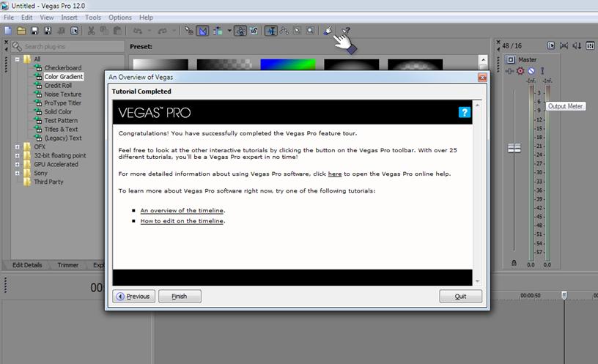Image resolution: width=598 pixels, height=364 pixels.
Task: Select the Solid Color generator
Action: coord(58,111)
